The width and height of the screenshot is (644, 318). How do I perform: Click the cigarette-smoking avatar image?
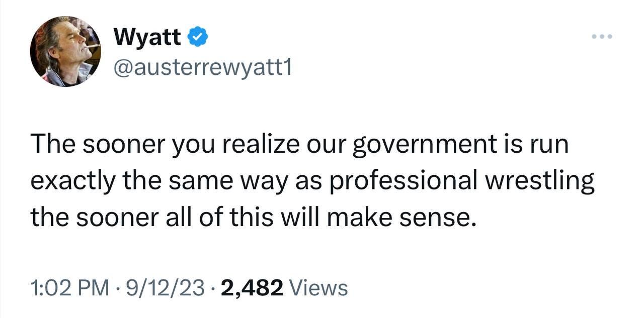(65, 50)
